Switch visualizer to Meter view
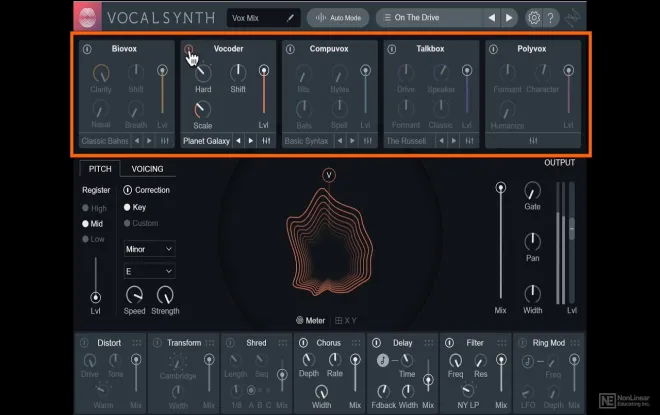The width and height of the screenshot is (660, 415). pos(310,321)
